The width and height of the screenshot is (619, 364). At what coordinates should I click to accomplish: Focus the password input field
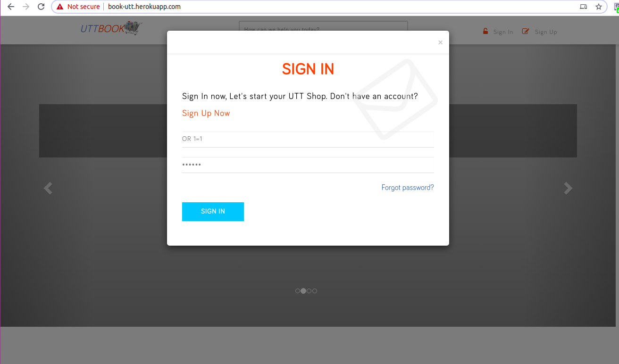(308, 165)
